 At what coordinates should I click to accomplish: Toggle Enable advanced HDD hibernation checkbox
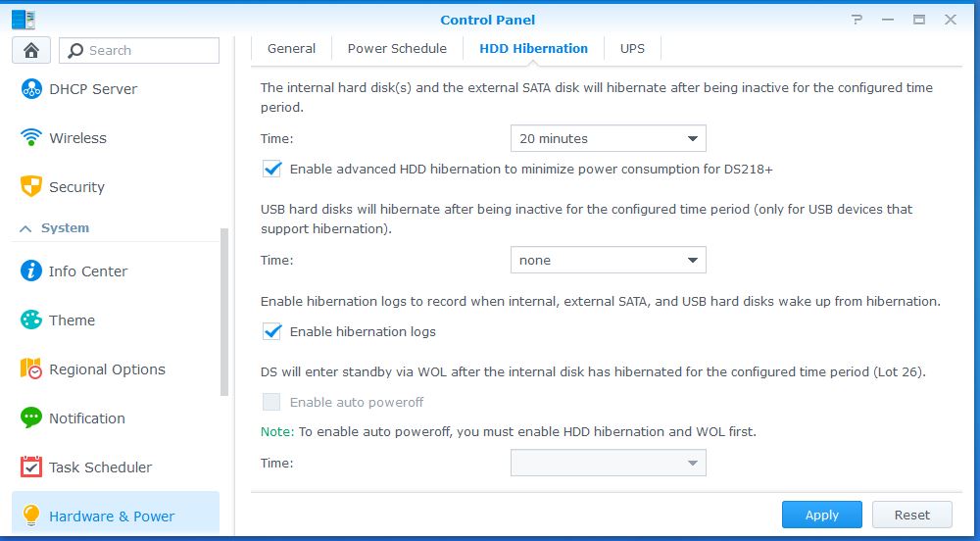click(272, 170)
